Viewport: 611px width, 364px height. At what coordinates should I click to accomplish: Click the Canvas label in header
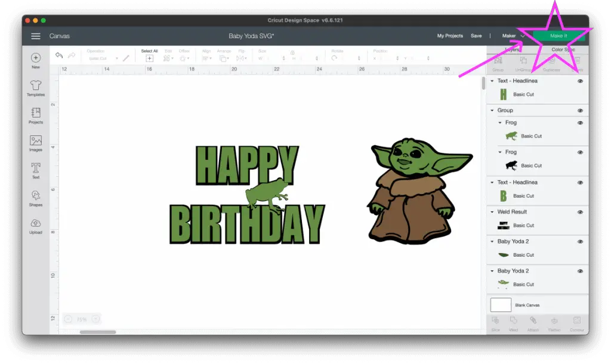coord(59,36)
